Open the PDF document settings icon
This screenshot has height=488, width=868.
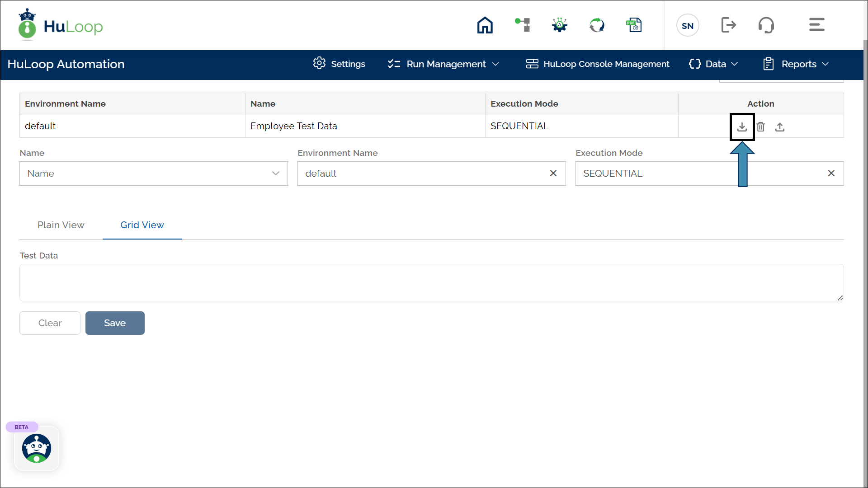[634, 25]
